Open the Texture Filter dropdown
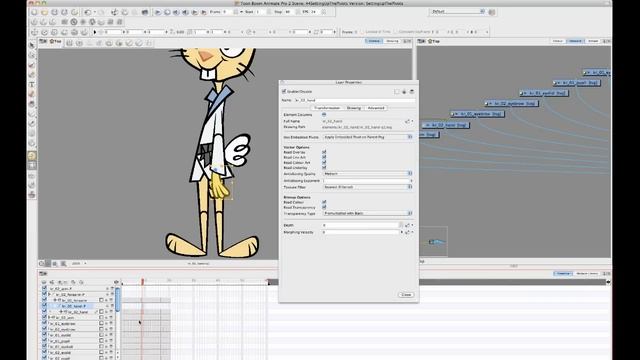Viewport: 640px width, 360px height. 368,187
